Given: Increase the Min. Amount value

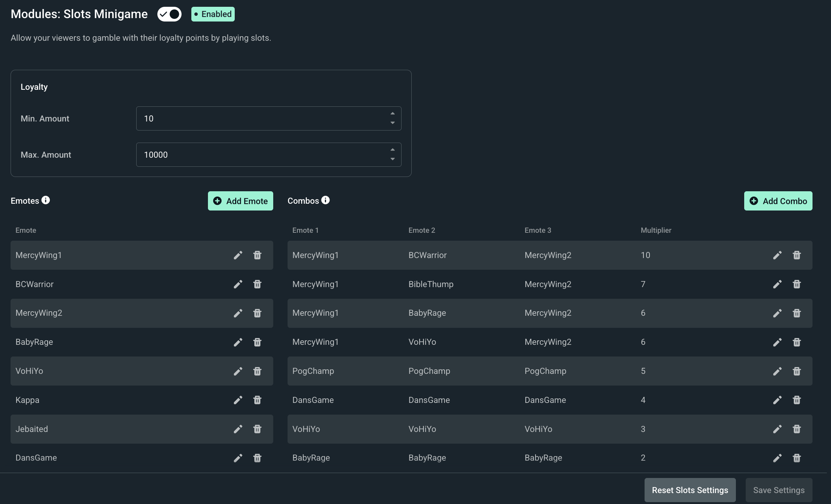Looking at the screenshot, I should pos(392,114).
